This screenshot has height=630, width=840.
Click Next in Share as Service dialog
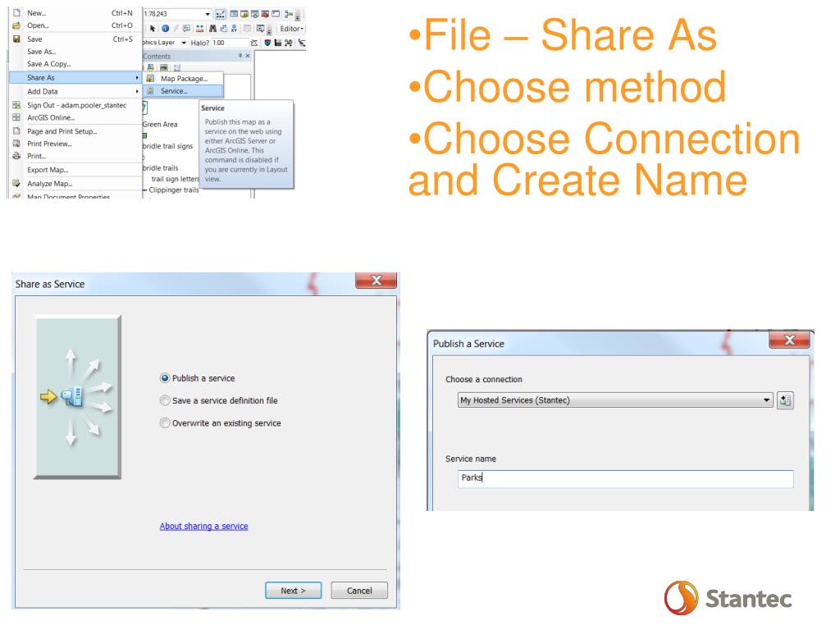click(293, 591)
